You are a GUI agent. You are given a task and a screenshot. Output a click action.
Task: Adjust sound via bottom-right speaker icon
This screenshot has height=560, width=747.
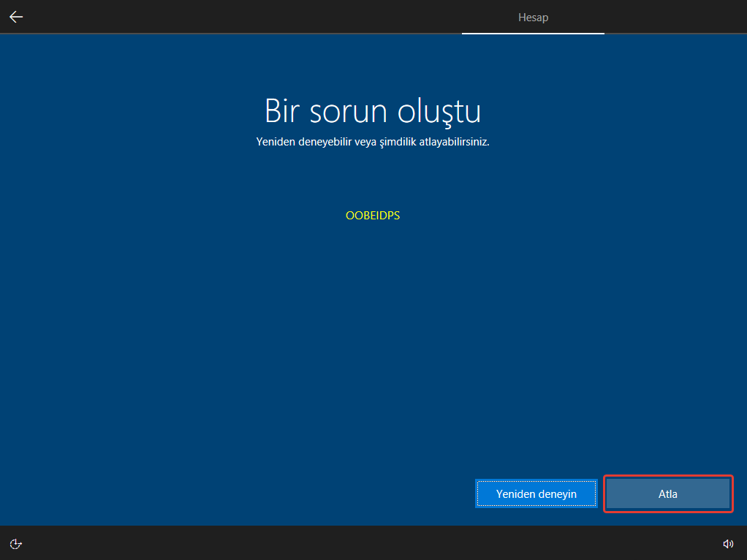coord(728,543)
